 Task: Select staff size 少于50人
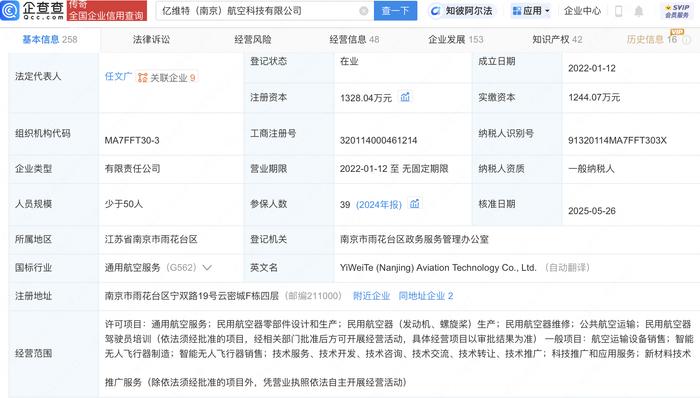click(x=124, y=204)
